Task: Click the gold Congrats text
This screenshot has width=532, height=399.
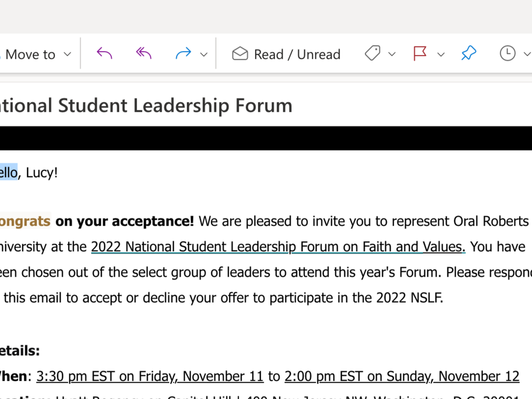Action: [x=25, y=221]
